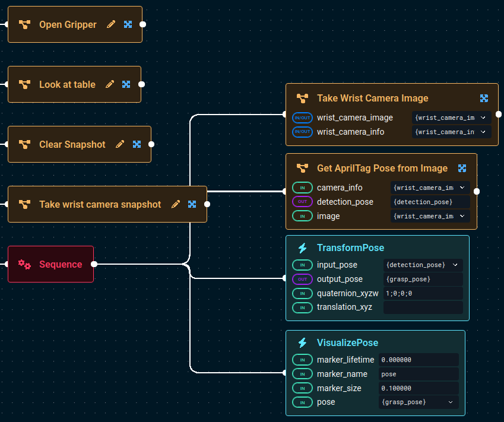504x422 pixels.
Task: Click IN port badge for marker_lifetime
Action: [303, 360]
